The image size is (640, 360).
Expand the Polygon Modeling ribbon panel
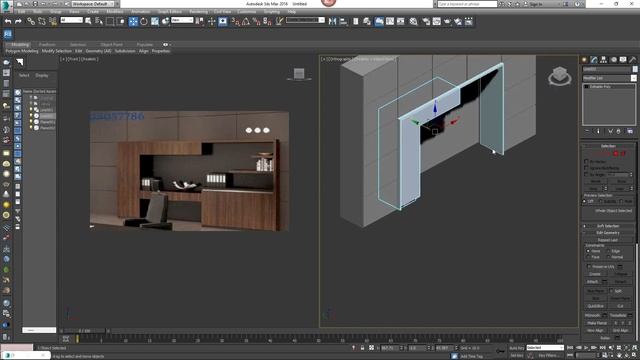pyautogui.click(x=22, y=51)
